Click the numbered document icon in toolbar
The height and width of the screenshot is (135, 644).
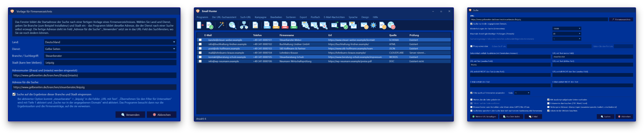pyautogui.click(x=255, y=25)
